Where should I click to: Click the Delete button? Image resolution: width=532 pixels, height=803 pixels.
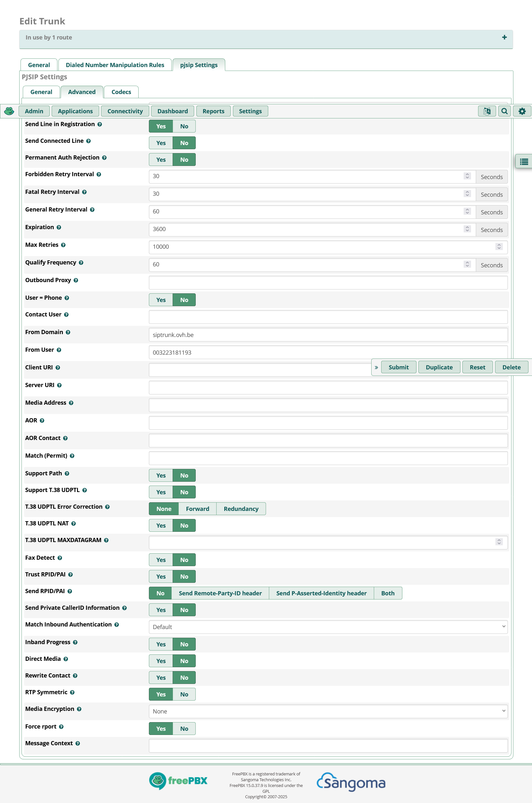[512, 367]
